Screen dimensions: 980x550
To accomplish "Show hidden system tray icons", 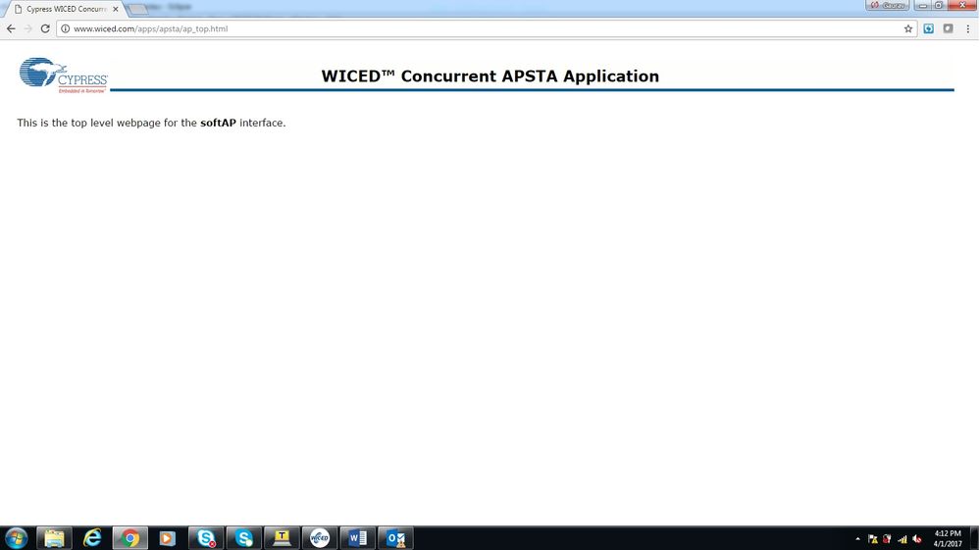I will point(858,538).
